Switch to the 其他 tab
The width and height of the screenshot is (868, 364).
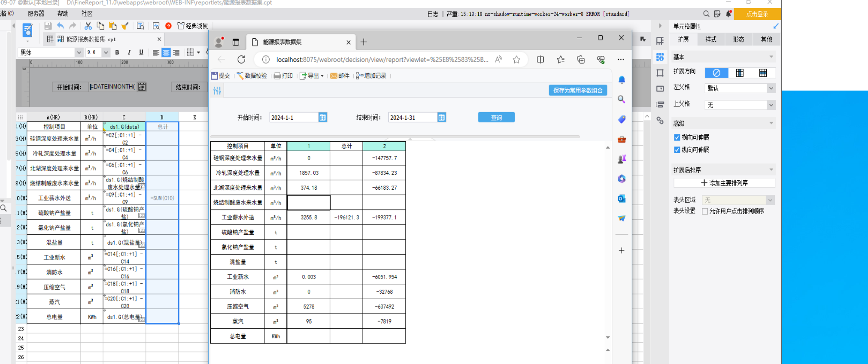(766, 39)
